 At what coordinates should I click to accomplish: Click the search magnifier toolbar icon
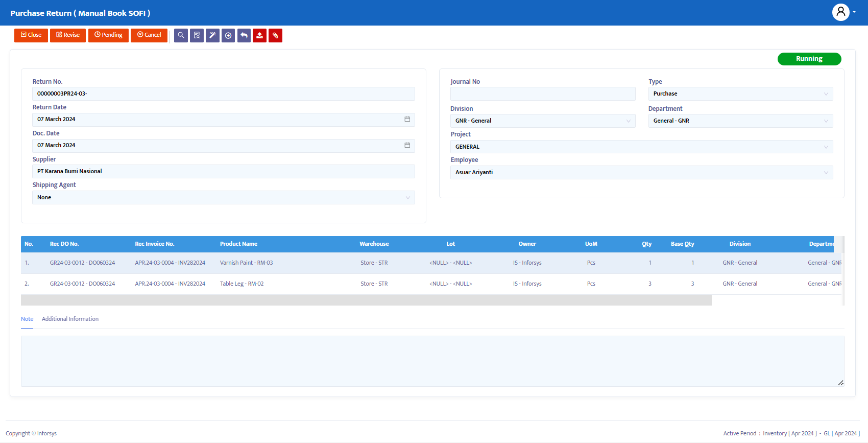(181, 35)
